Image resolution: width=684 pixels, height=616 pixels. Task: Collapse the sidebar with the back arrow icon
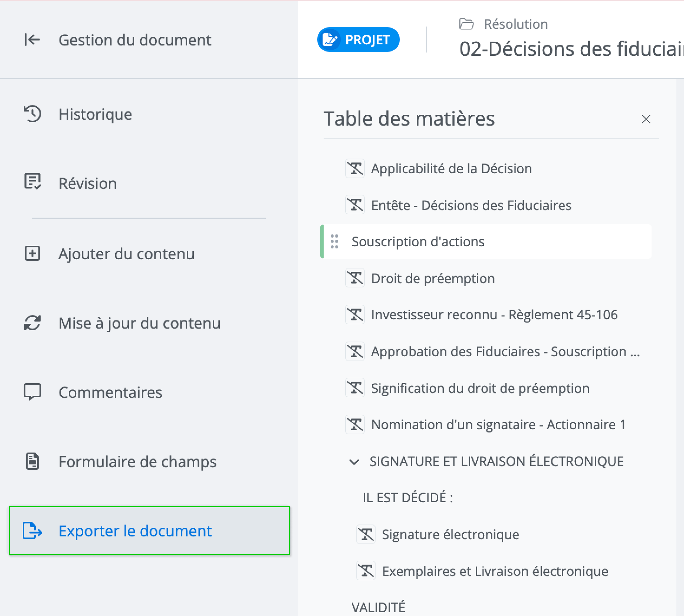point(32,40)
